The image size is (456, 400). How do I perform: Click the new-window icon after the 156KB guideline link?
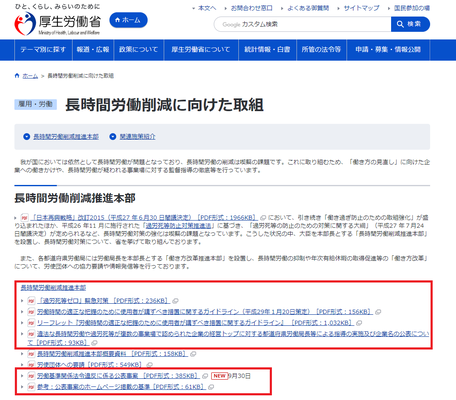[378, 312]
